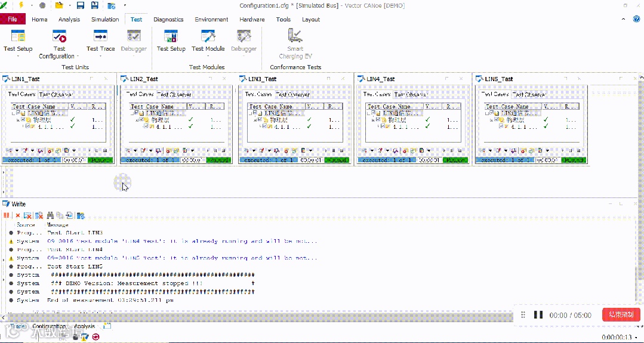This screenshot has height=343, width=644.
Task: Open Test Setup in Test Modules group
Action: click(171, 41)
